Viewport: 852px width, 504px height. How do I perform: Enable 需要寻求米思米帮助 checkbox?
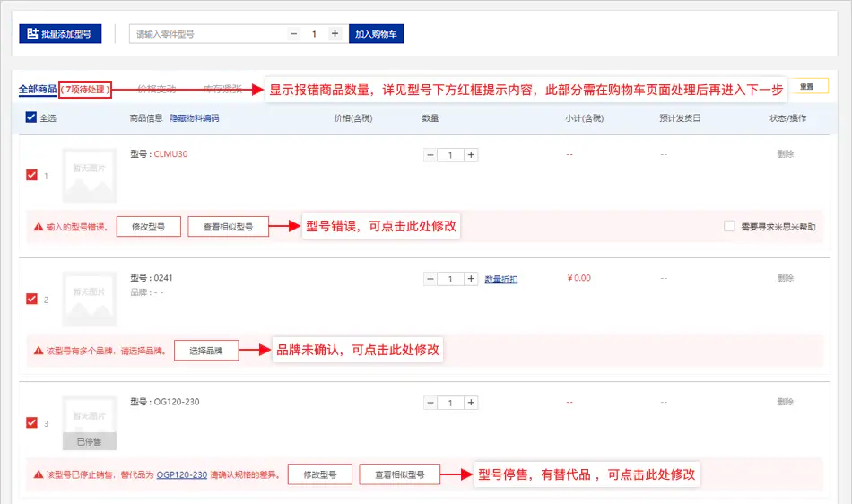point(729,227)
